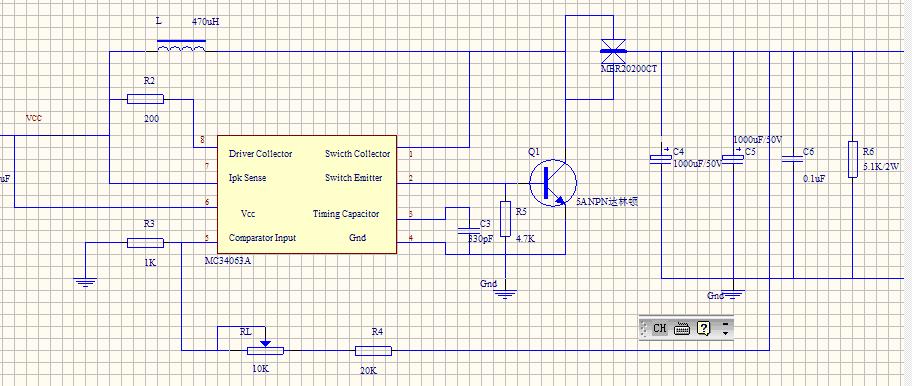The height and width of the screenshot is (386, 912).
Task: Select resistor R4 symbol
Action: [x=373, y=351]
